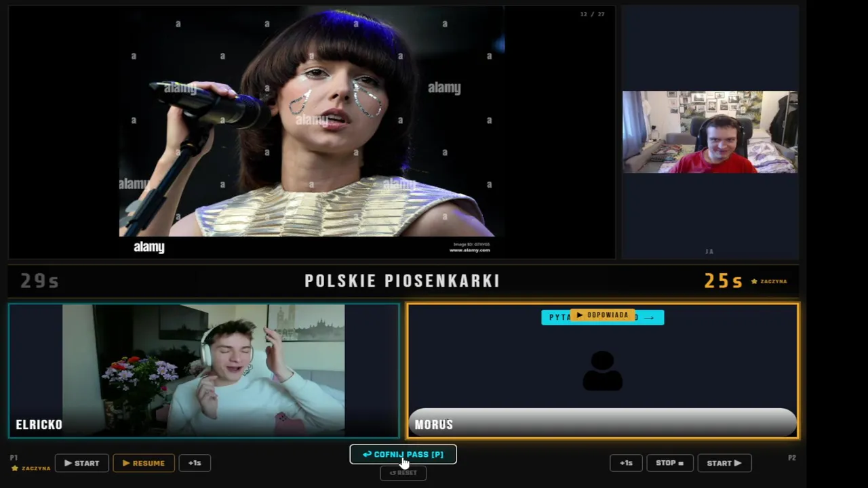The height and width of the screenshot is (488, 868).
Task: Select Elricko's player video panel
Action: click(x=203, y=371)
